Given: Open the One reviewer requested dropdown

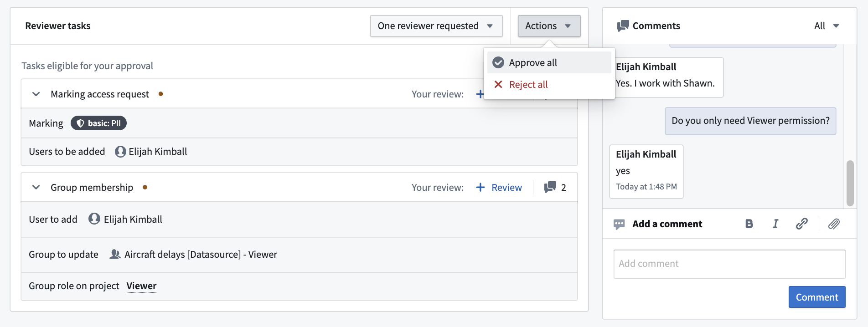Looking at the screenshot, I should click(436, 26).
